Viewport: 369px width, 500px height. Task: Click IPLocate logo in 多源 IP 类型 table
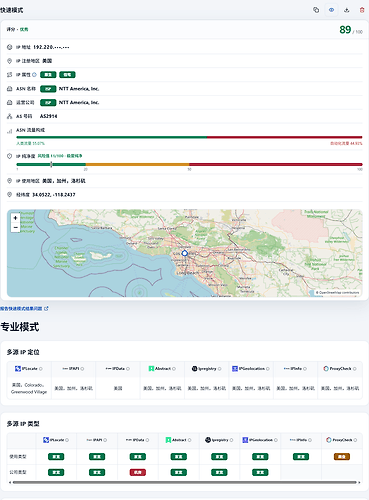[x=46, y=440]
